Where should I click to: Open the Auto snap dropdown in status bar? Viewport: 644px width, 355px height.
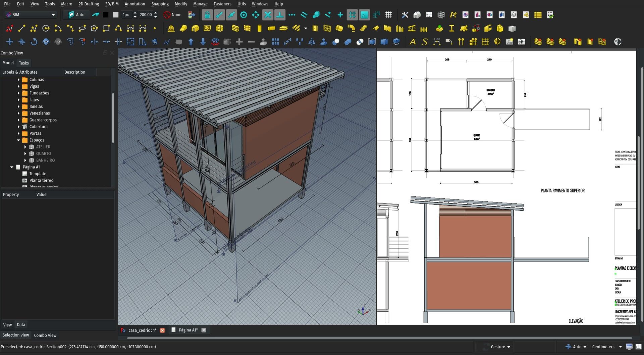(x=576, y=347)
